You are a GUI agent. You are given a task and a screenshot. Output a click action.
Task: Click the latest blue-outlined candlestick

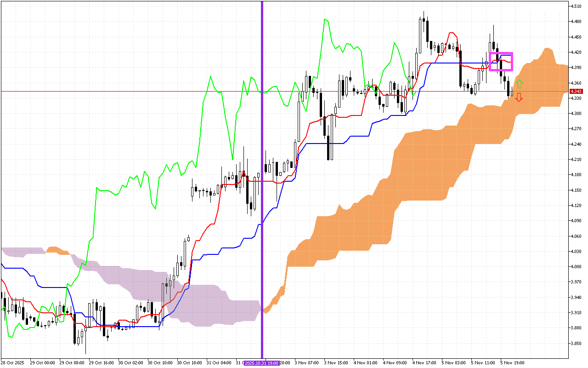pyautogui.click(x=512, y=93)
